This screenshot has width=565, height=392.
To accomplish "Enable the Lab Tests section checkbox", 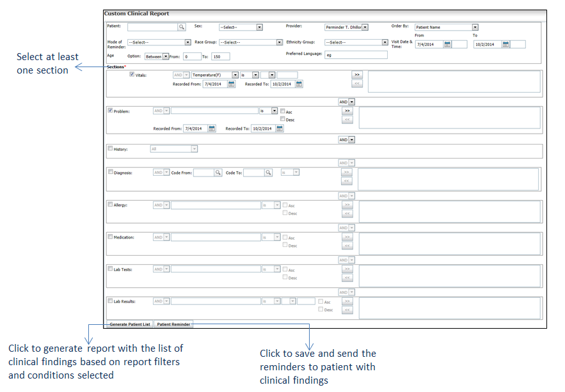I will pos(110,269).
